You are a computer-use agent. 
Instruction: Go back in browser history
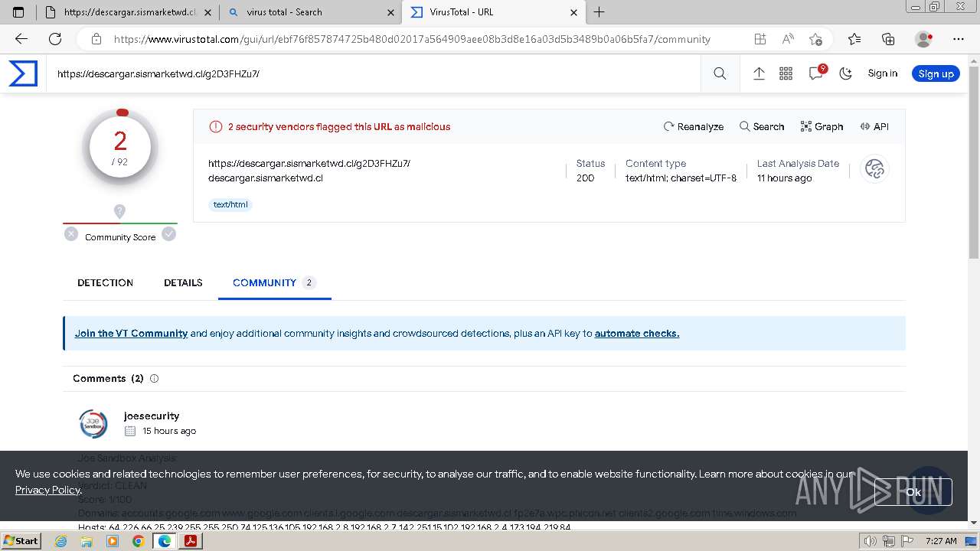21,39
